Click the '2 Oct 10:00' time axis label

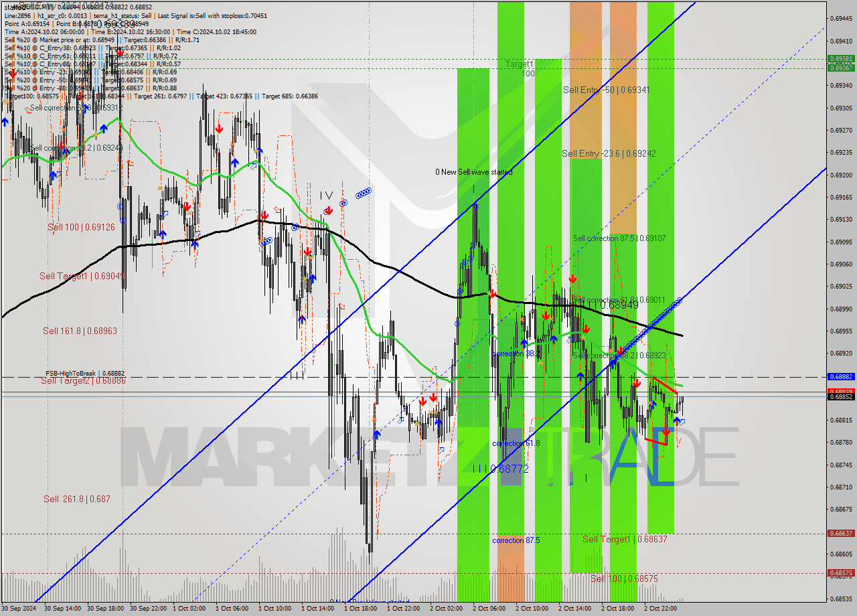coord(532,608)
